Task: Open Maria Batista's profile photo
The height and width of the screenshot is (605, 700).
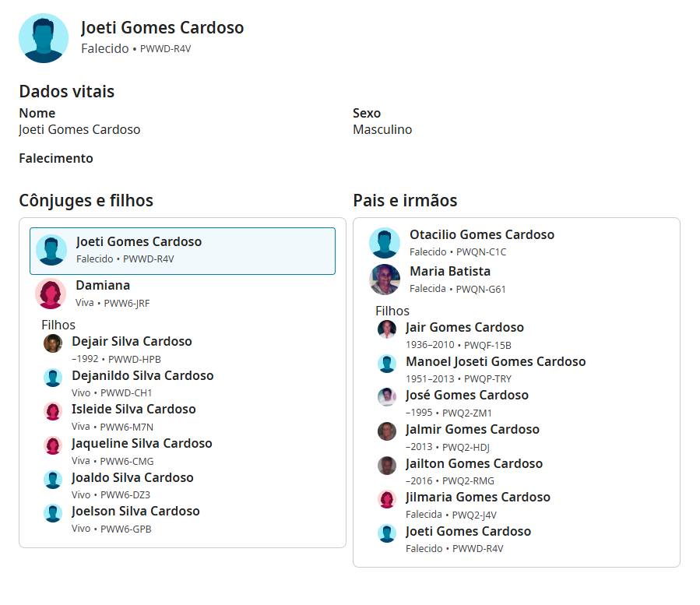Action: [385, 280]
